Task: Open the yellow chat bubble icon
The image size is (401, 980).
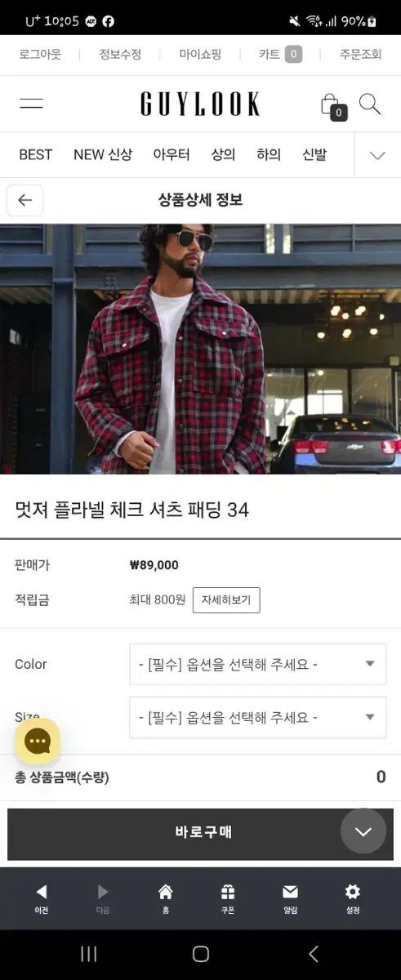Action: pyautogui.click(x=38, y=742)
